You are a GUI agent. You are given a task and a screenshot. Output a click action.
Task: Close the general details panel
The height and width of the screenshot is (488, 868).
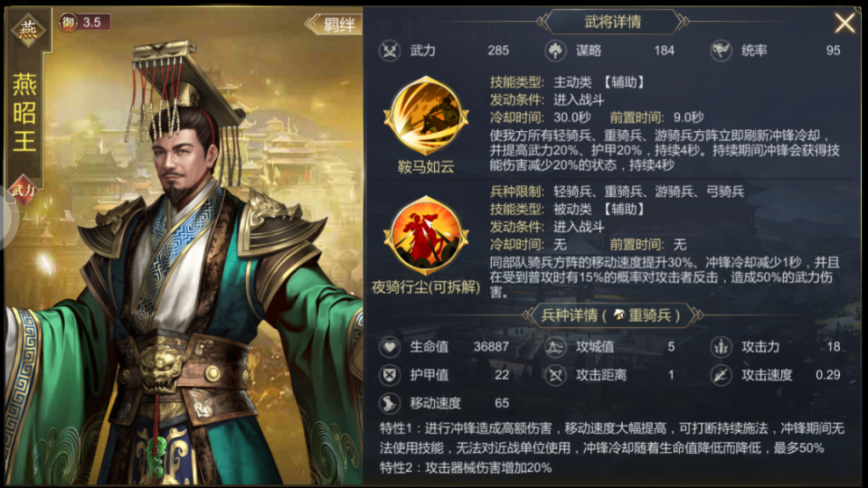(x=844, y=23)
